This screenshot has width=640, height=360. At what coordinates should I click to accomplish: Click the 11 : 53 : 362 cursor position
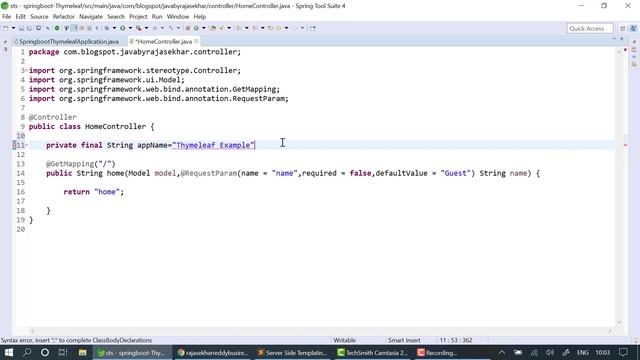pyautogui.click(x=456, y=340)
